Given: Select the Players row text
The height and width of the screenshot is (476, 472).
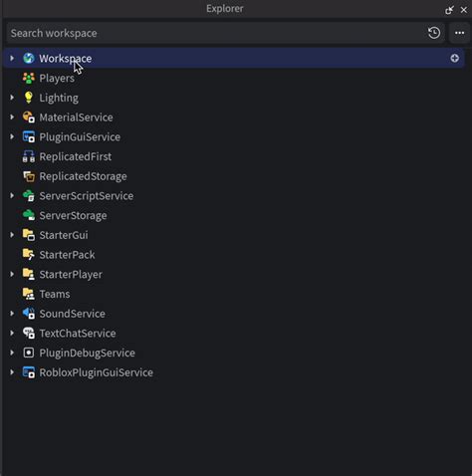Looking at the screenshot, I should 57,79.
